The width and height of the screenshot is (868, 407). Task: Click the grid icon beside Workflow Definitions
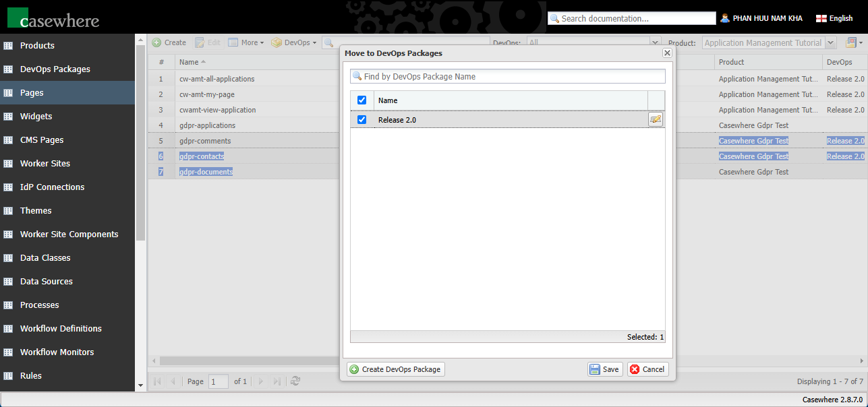[x=8, y=329]
